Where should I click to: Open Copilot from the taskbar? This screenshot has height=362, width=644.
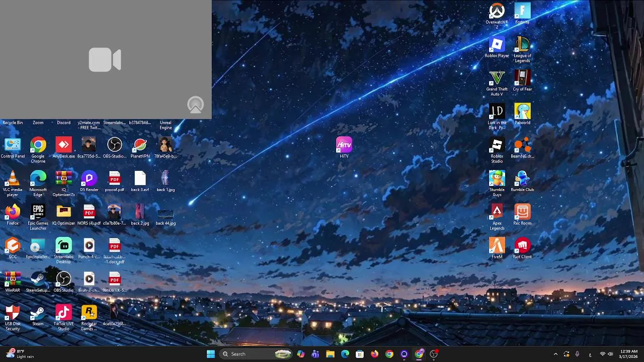coord(301,354)
